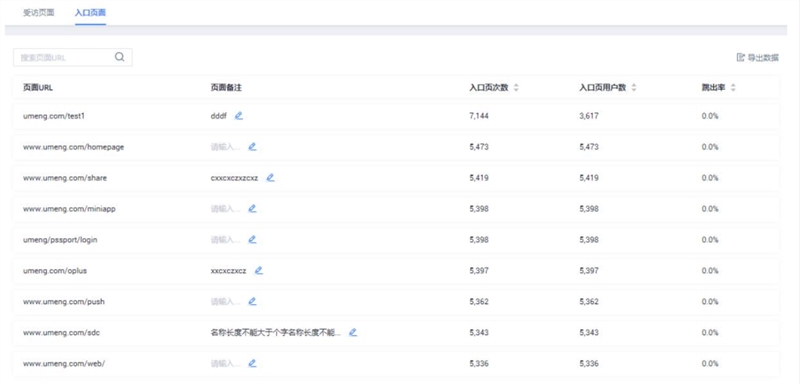Click 请输入 placeholder in pssport/login row
This screenshot has height=384, width=800.
coord(225,240)
